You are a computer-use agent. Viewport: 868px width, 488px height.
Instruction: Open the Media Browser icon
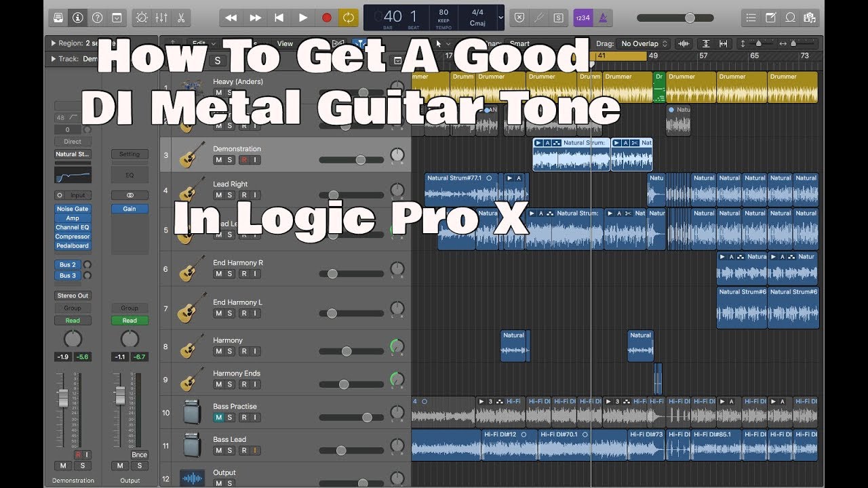[809, 18]
